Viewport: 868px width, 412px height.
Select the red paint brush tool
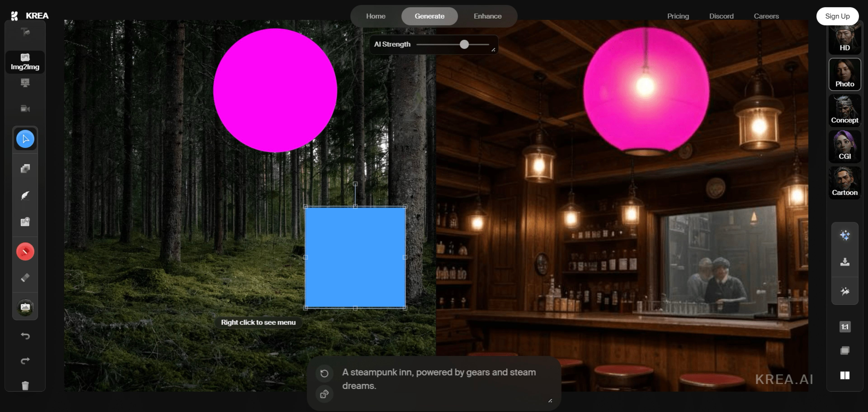pos(25,251)
